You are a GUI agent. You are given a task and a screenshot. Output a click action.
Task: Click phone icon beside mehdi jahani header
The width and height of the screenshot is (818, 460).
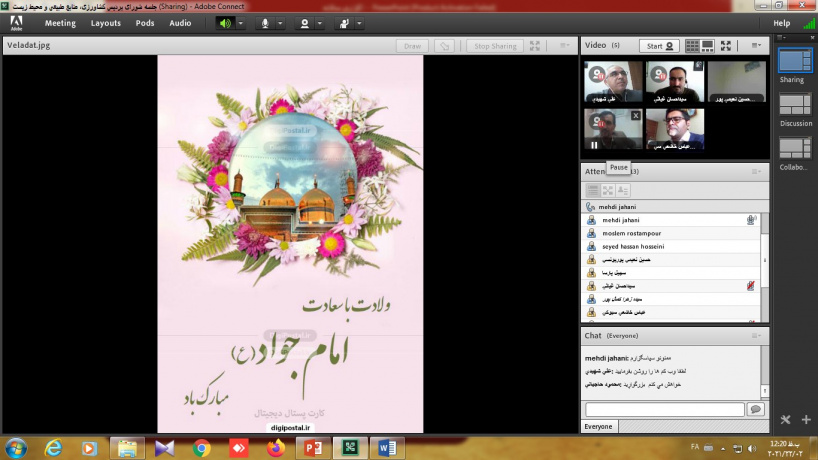(x=590, y=207)
